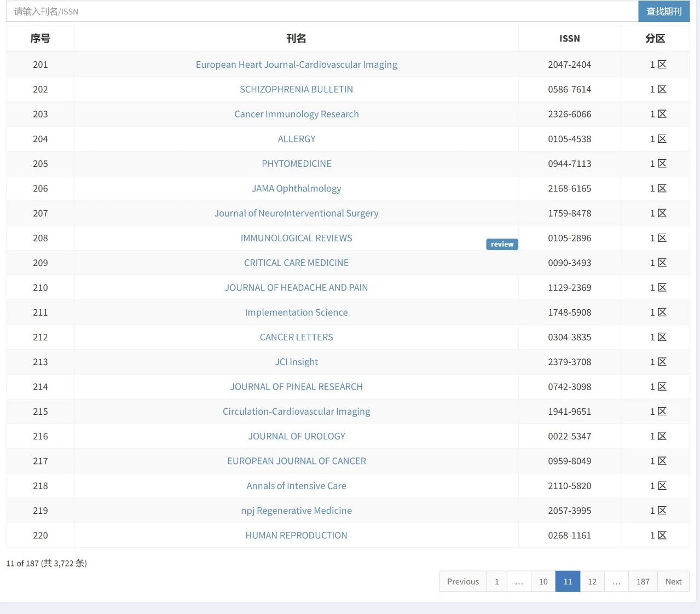The image size is (700, 614).
Task: Go to the Previous page
Action: 462,581
